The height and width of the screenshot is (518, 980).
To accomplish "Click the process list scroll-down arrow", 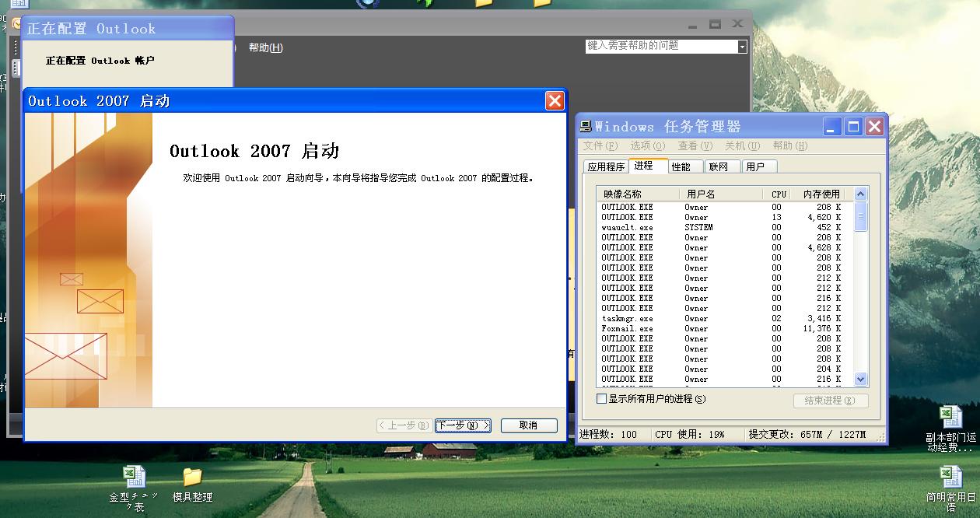I will 860,380.
